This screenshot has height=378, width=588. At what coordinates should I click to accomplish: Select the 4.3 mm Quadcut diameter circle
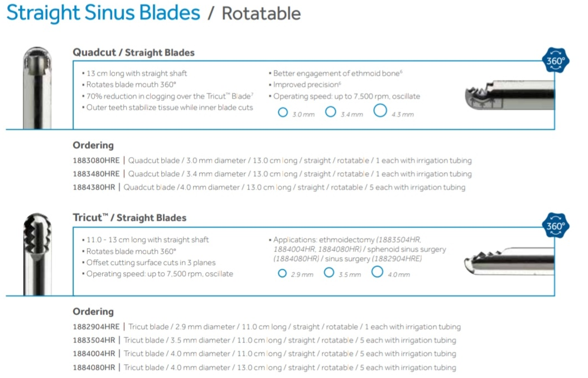coord(380,110)
